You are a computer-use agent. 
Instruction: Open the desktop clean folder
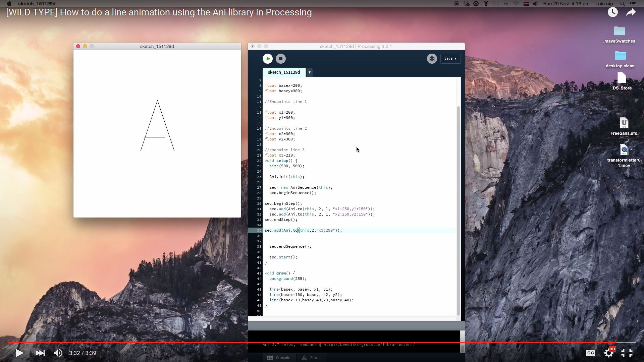pyautogui.click(x=620, y=56)
